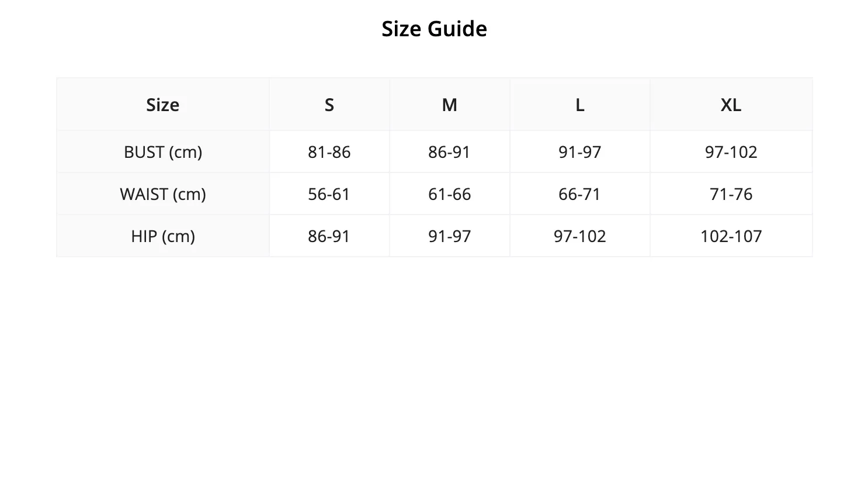The width and height of the screenshot is (868, 504).
Task: Select the XL size column header
Action: pyautogui.click(x=731, y=105)
